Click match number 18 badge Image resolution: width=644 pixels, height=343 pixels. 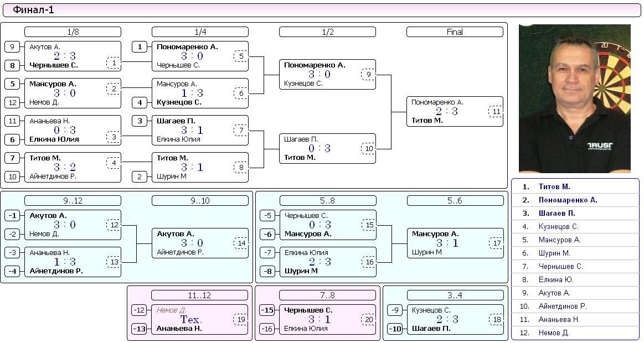point(497,320)
